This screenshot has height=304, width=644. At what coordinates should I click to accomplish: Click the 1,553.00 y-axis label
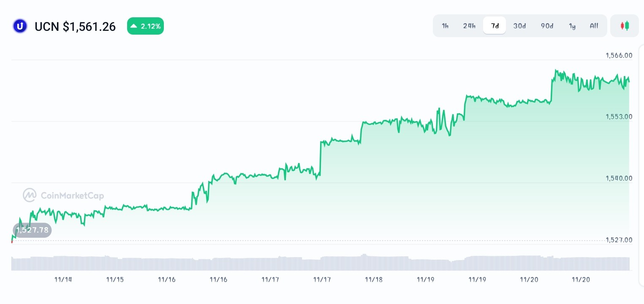pyautogui.click(x=619, y=117)
